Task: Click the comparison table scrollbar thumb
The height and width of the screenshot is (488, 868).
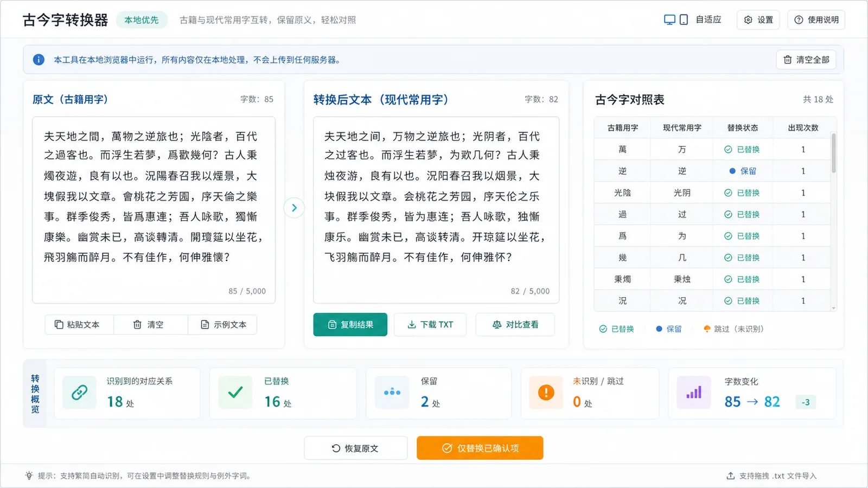Action: (834, 153)
